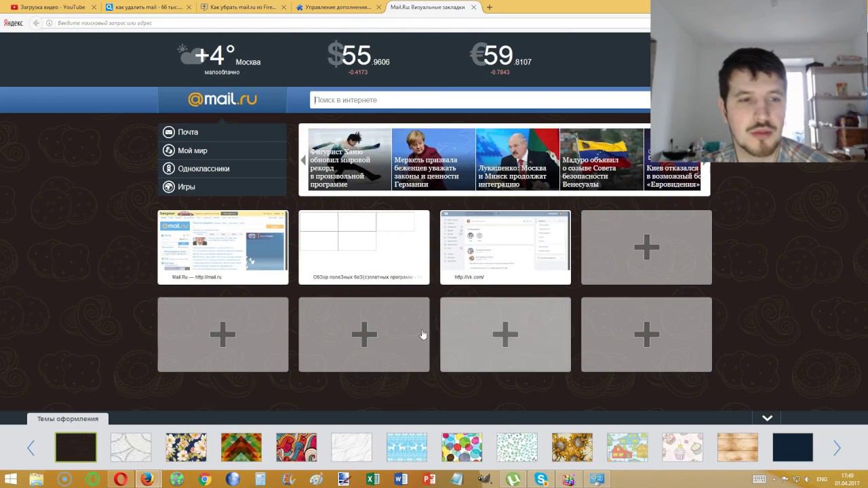Open the Windows Start menu
The width and height of the screenshot is (868, 488).
10,479
